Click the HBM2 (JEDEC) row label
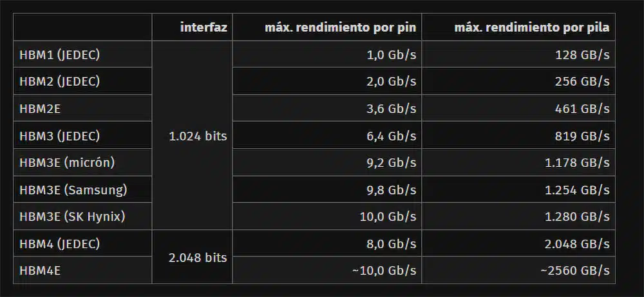 [x=59, y=81]
